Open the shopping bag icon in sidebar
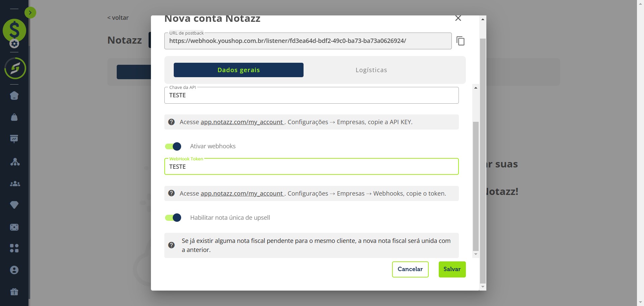 click(14, 117)
